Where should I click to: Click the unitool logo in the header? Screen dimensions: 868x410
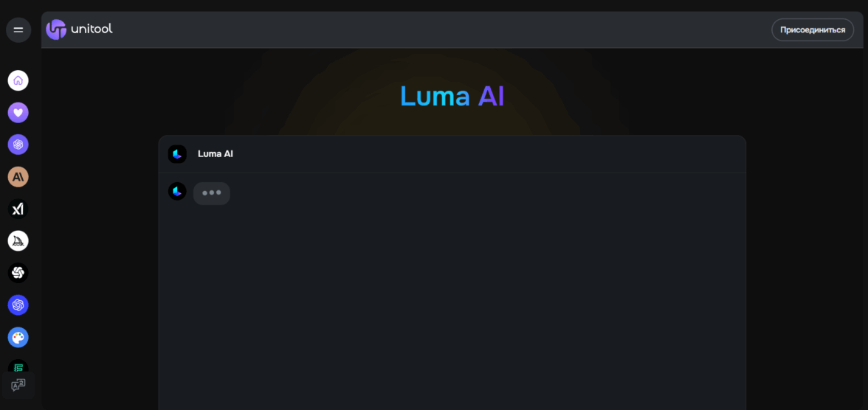coord(80,29)
